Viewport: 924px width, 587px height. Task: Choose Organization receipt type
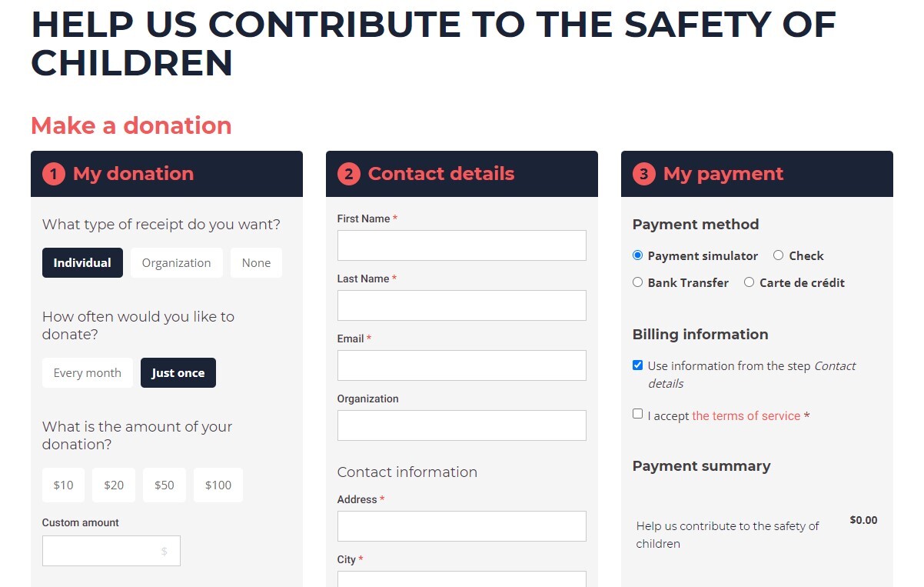tap(176, 262)
